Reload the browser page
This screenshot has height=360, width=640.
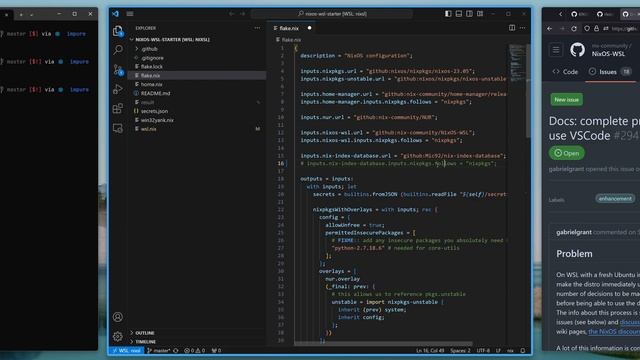pyautogui.click(x=574, y=29)
